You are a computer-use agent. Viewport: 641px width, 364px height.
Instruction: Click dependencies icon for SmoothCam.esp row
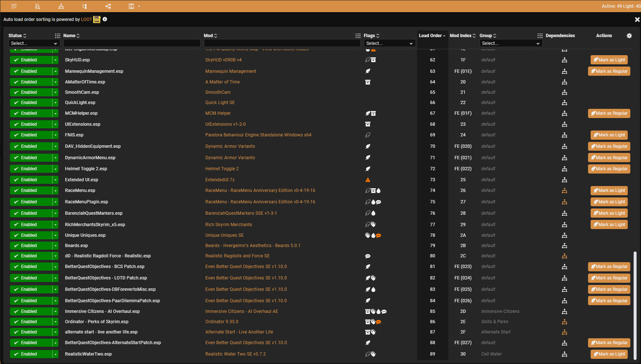564,92
